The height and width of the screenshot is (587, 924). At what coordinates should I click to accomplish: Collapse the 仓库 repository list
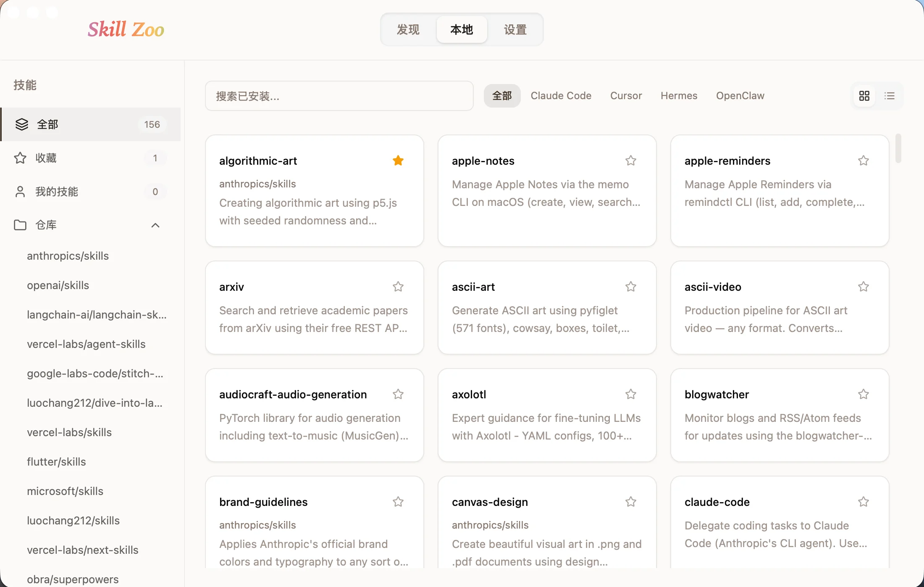click(155, 225)
